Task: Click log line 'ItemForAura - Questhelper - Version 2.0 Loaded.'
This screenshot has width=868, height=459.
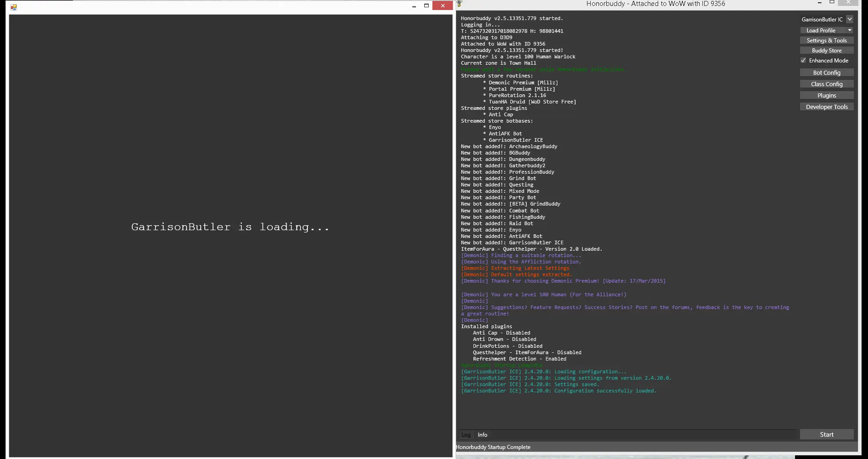Action: [x=531, y=249]
